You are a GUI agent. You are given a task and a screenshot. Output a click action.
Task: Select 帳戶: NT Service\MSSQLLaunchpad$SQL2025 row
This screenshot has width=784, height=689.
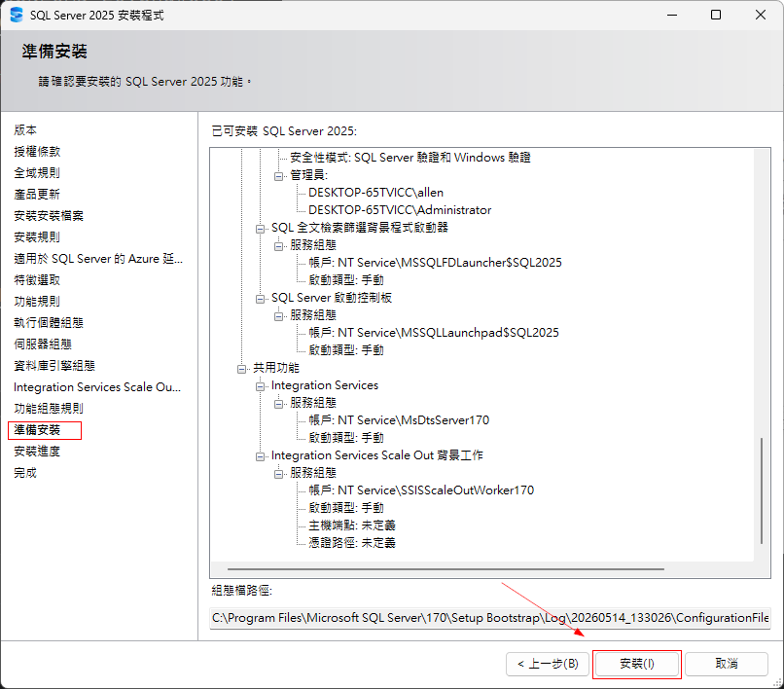434,333
